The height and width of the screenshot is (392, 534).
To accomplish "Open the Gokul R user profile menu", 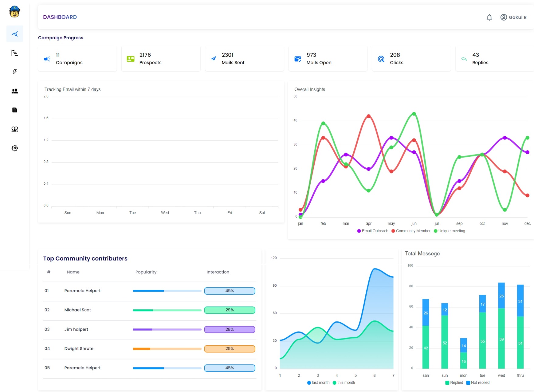I will click(x=513, y=17).
